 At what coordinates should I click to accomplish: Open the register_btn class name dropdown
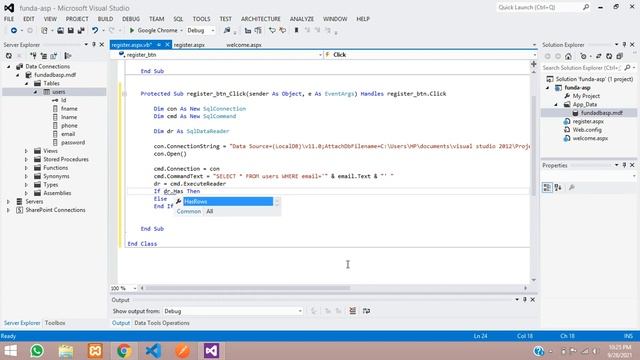[x=320, y=55]
